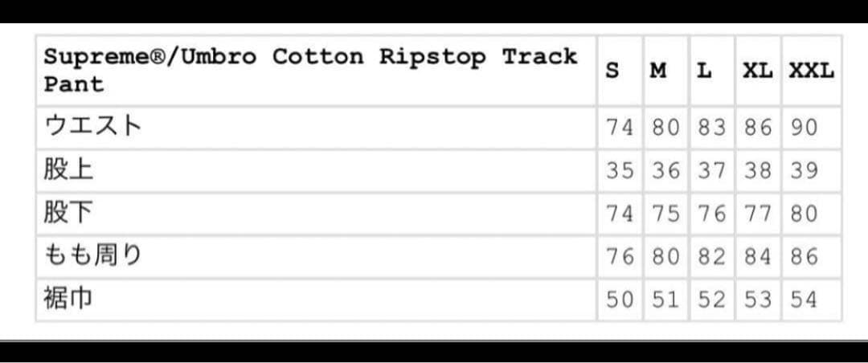Image resolution: width=868 pixels, height=363 pixels.
Task: Select the もも周り value 84 for XL
Action: (758, 257)
